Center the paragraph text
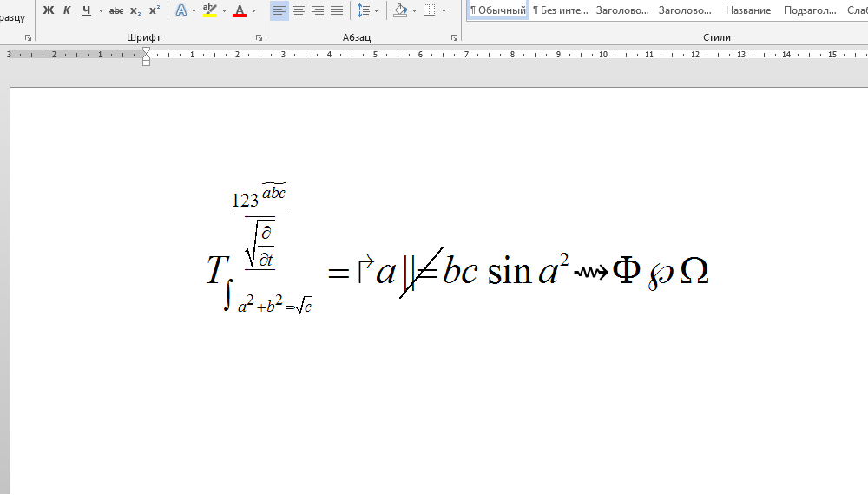This screenshot has width=868, height=495. click(x=299, y=10)
